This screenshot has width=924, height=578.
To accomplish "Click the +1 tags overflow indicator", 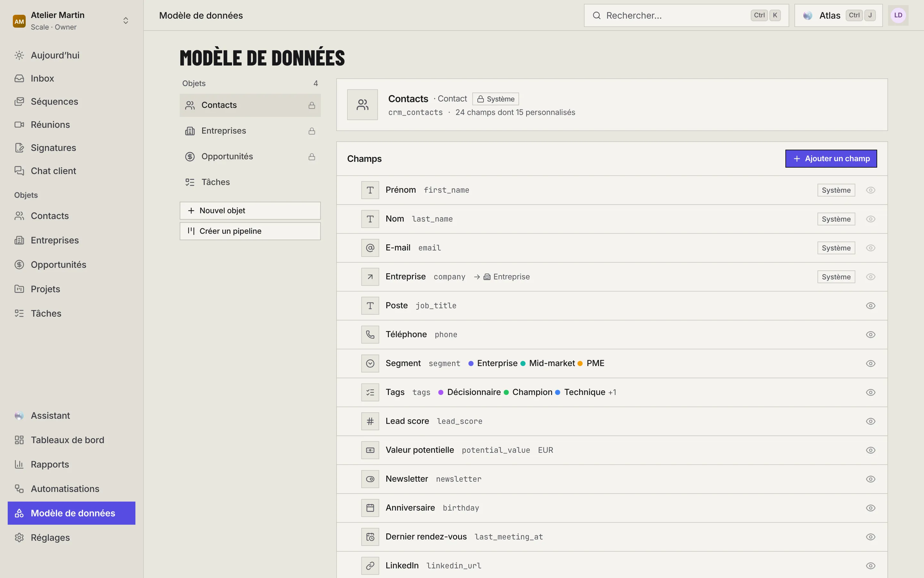I will click(612, 393).
